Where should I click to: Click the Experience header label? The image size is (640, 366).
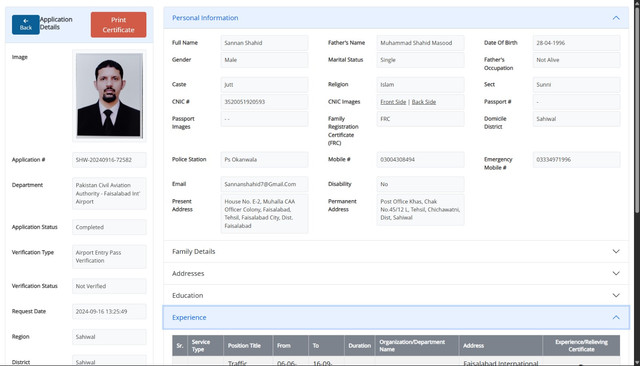pos(189,317)
